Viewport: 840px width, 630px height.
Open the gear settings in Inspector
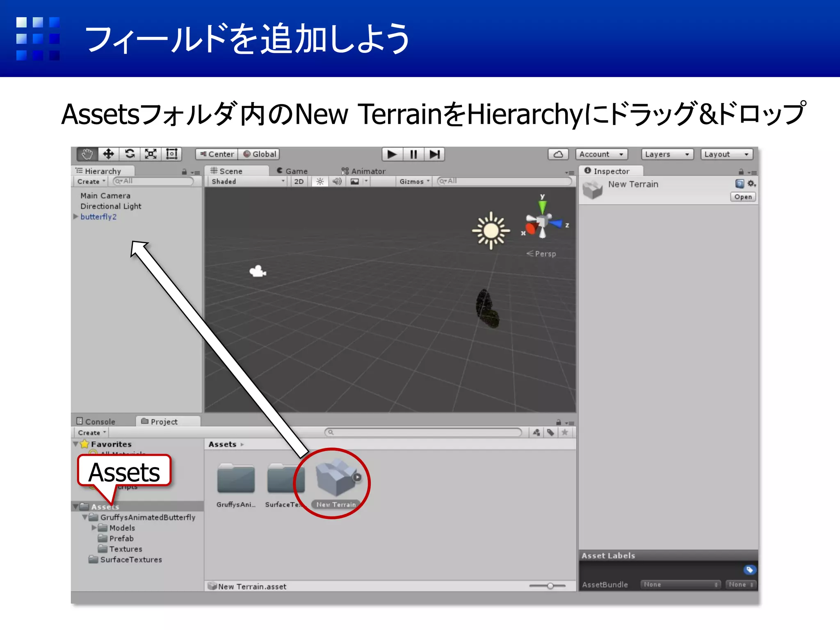coord(751,184)
